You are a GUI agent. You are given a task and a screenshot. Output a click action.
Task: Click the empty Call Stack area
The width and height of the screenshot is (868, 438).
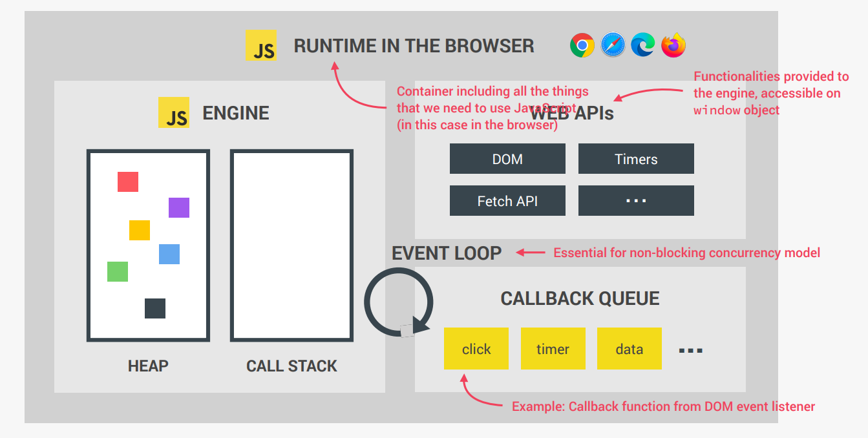coord(291,245)
